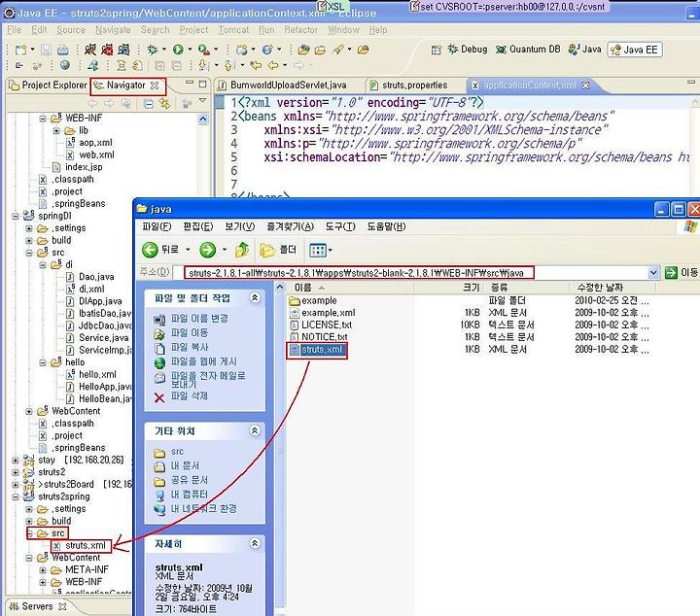This screenshot has height=616, width=700.
Task: Collapse the 기타 위치 other places panel
Action: (255, 430)
